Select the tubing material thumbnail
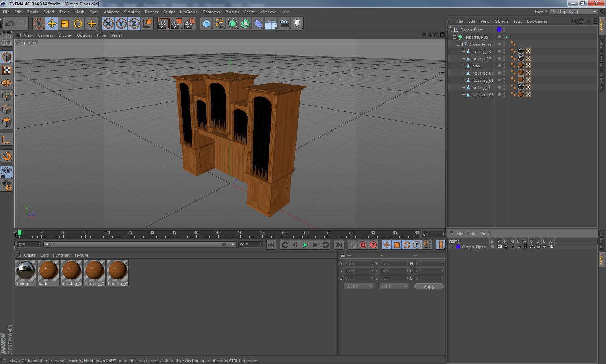 (x=26, y=273)
